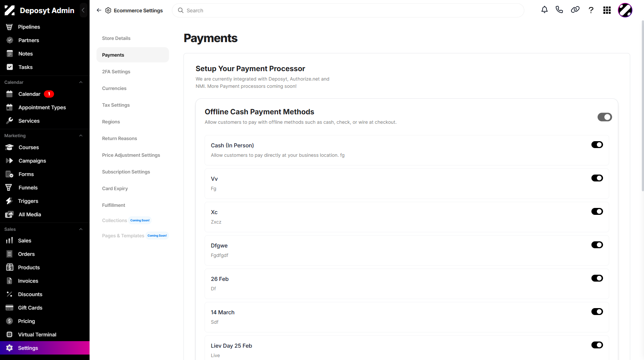Toggle the Vv payment method switch
This screenshot has width=644, height=360.
click(597, 178)
